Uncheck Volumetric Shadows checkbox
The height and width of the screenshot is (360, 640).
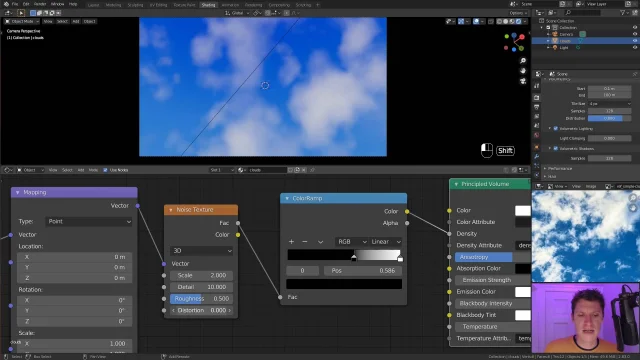(x=556, y=149)
